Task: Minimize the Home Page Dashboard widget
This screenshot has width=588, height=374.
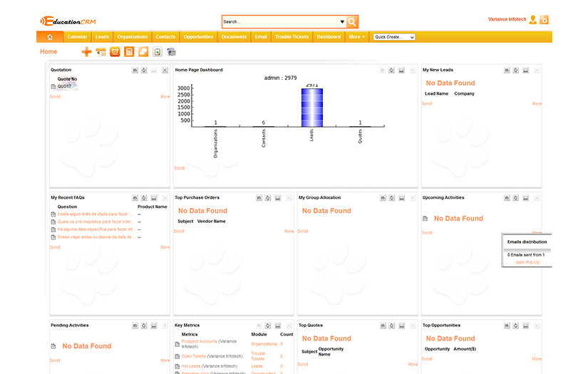Action: (x=401, y=70)
